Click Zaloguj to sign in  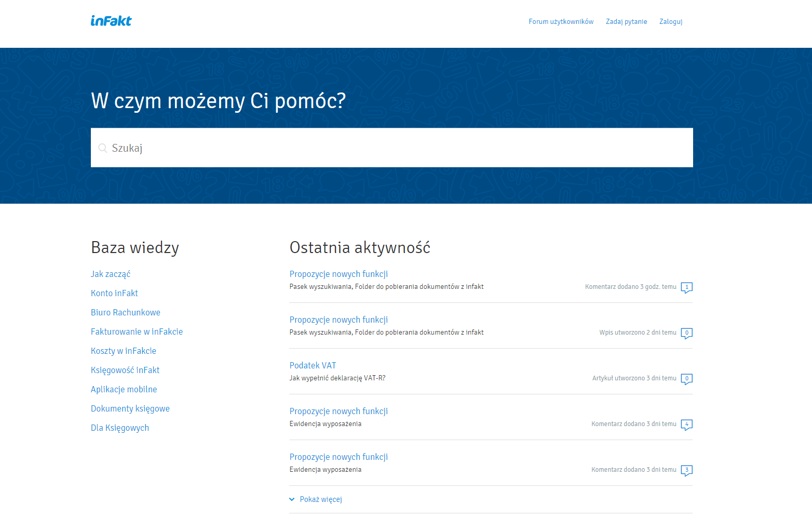click(x=670, y=21)
